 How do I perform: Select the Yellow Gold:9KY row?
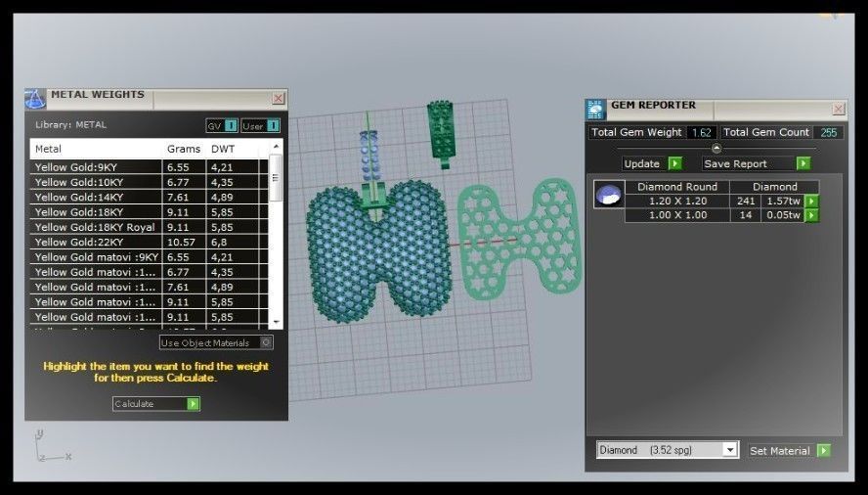pyautogui.click(x=149, y=167)
